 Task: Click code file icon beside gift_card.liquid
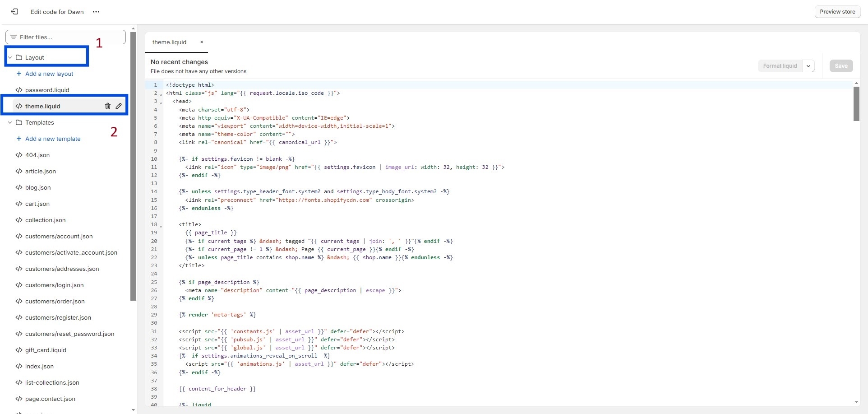pyautogui.click(x=19, y=350)
